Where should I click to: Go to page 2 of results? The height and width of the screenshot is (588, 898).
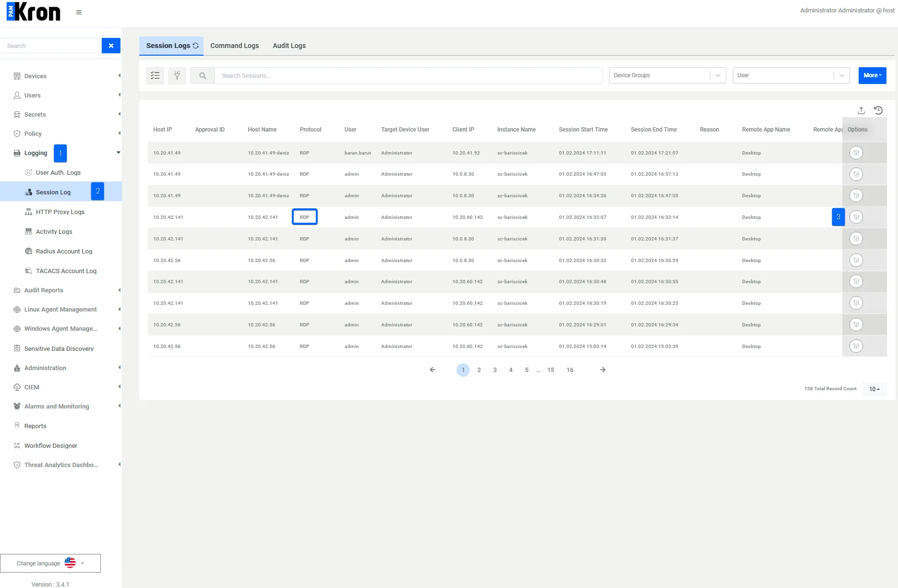[x=479, y=370]
